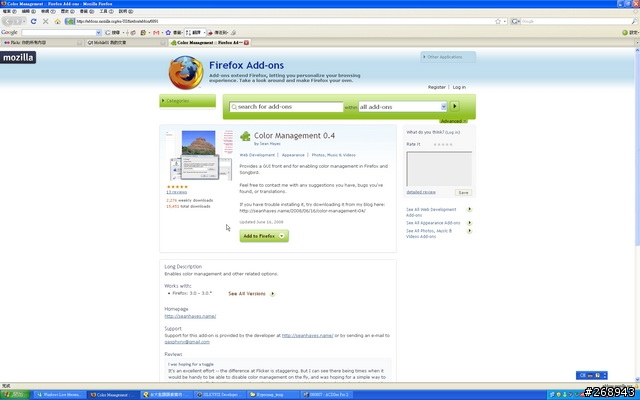The height and width of the screenshot is (400, 640).
Task: Open address bar history dropdown next to star
Action: [505, 21]
